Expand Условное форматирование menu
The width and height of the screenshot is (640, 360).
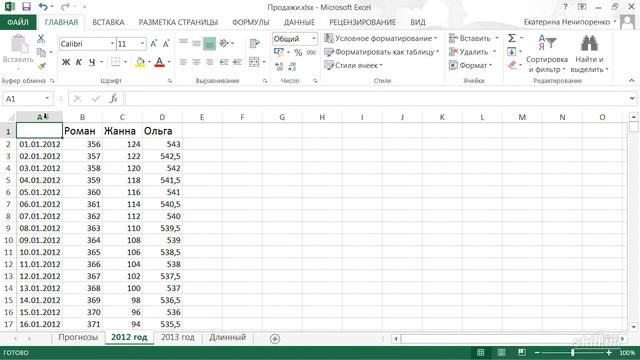380,38
